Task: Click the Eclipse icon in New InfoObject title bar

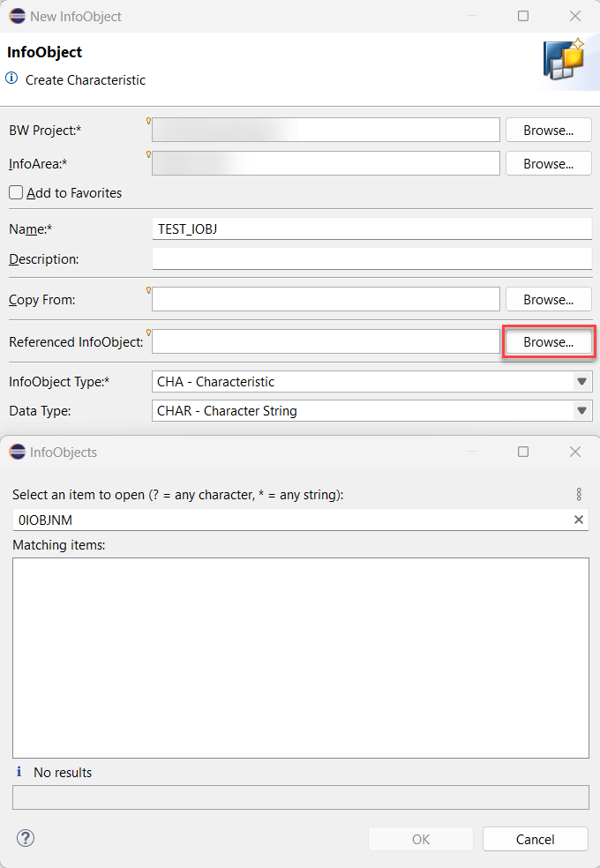Action: 18,16
